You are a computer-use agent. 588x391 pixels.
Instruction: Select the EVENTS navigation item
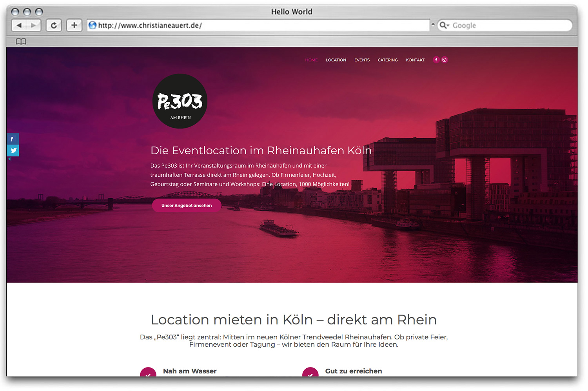(361, 60)
